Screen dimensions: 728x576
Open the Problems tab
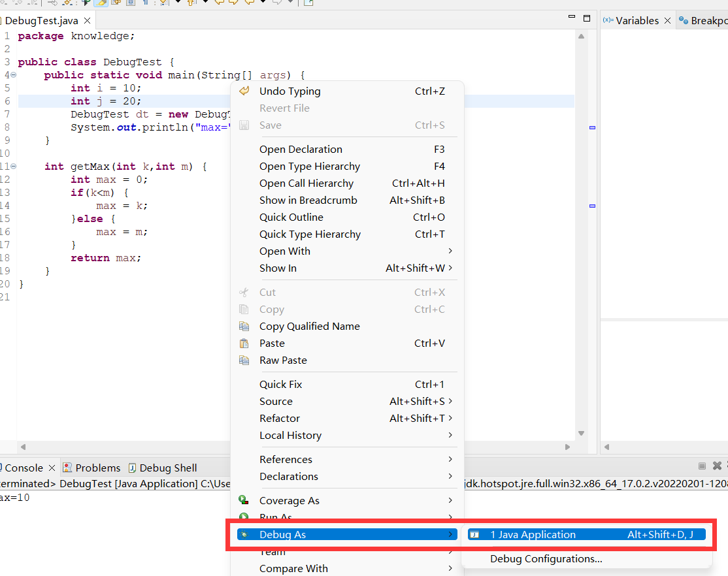click(91, 468)
